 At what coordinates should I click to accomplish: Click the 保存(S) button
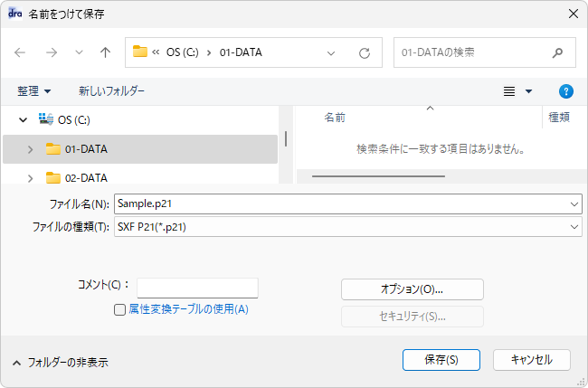pos(441,360)
